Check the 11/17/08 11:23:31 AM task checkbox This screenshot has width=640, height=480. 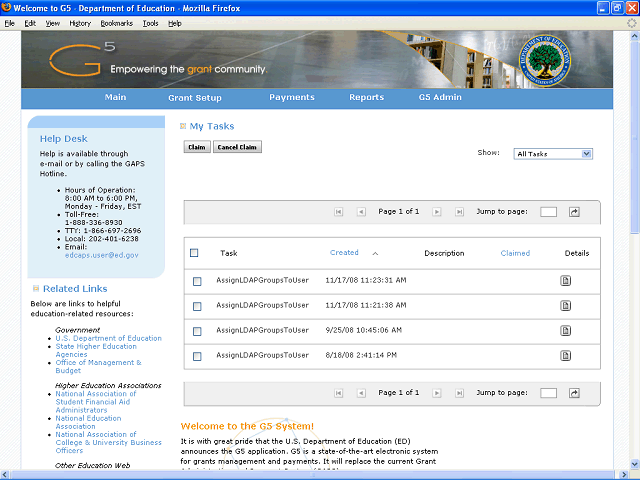[197, 281]
